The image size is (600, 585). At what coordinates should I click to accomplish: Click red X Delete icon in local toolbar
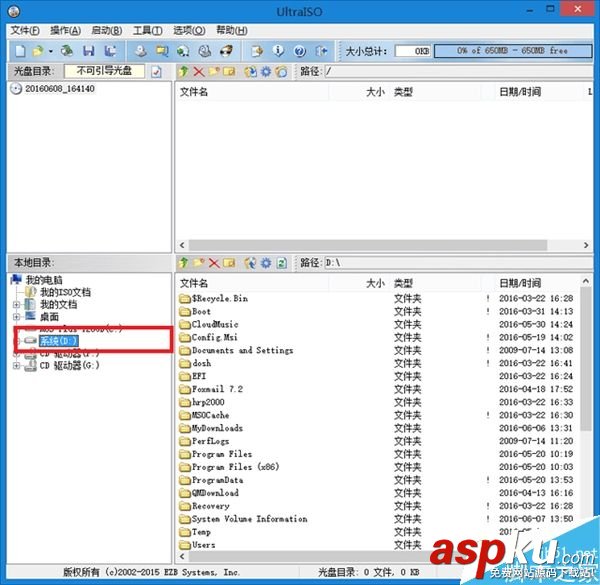tap(214, 263)
